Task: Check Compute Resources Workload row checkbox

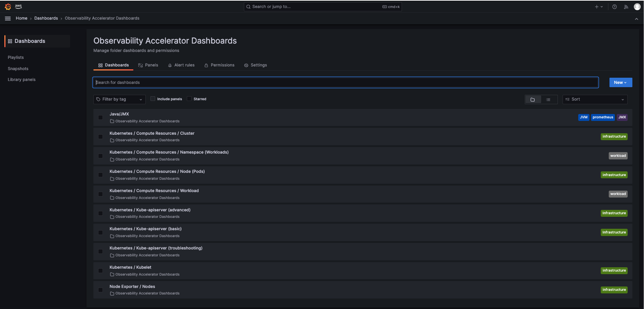Action: point(100,194)
